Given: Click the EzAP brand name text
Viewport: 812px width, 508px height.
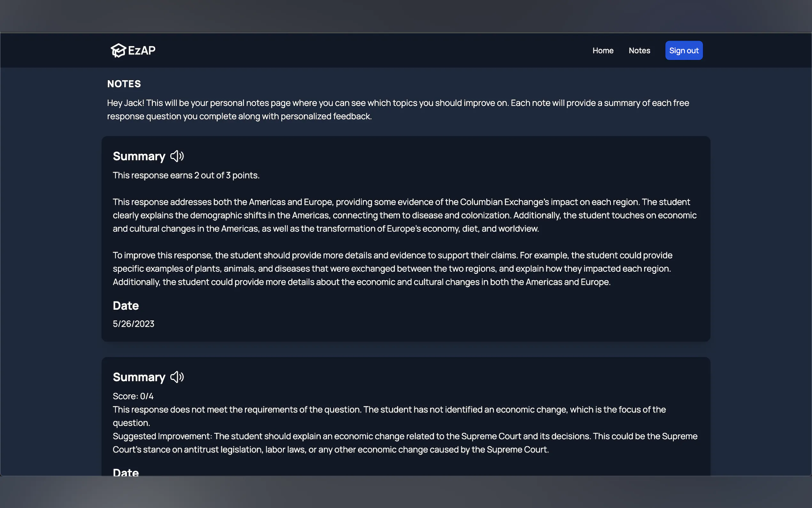Looking at the screenshot, I should (x=142, y=51).
